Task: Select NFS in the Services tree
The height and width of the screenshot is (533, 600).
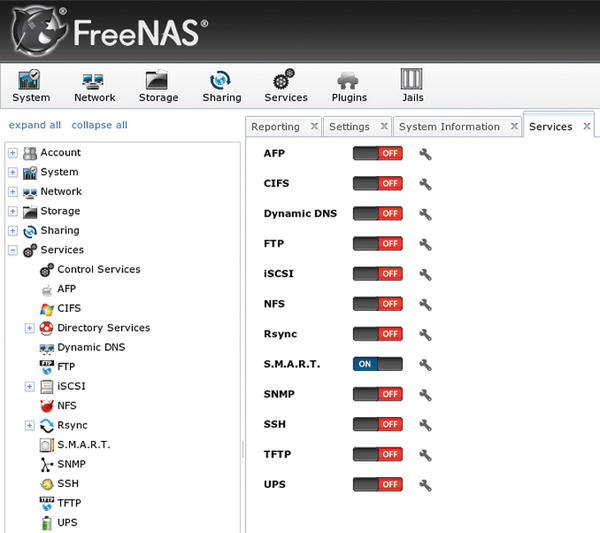Action: click(59, 406)
